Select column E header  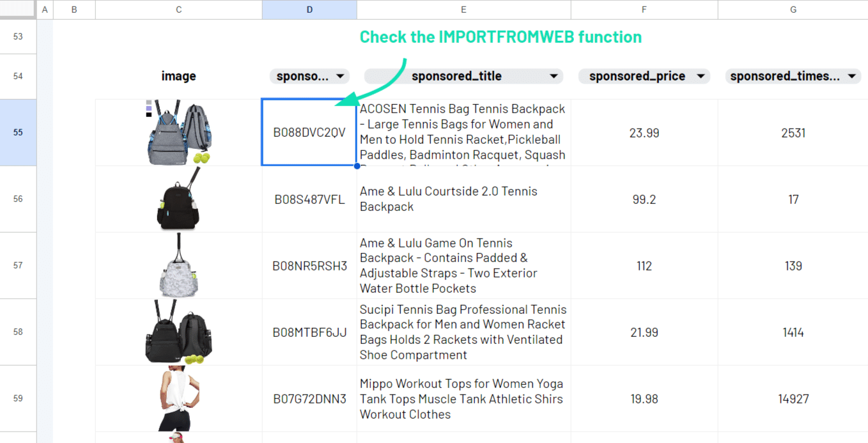[463, 10]
